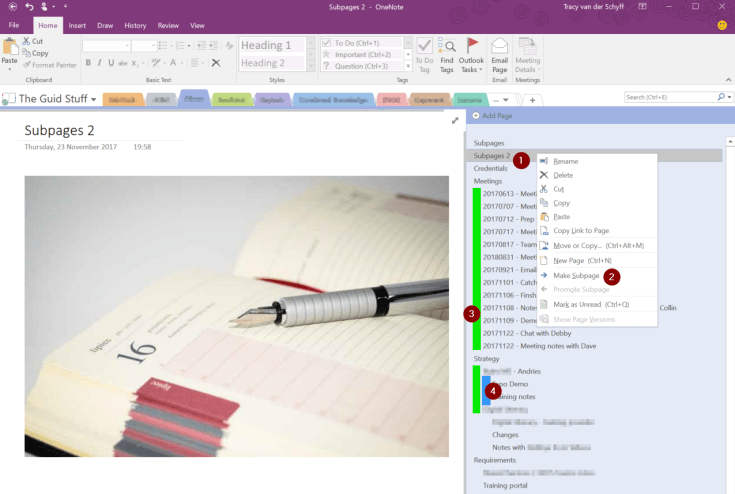Click the add new section plus tab
Viewport: 735px width, 494px height.
[533, 99]
